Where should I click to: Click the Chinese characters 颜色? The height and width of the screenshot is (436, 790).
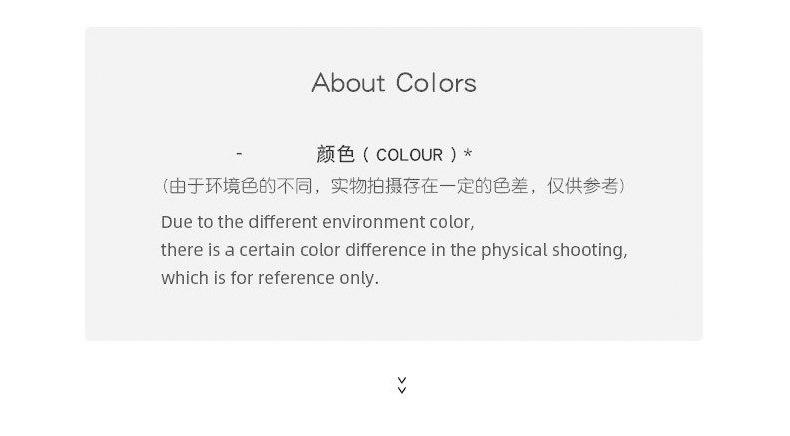click(335, 154)
